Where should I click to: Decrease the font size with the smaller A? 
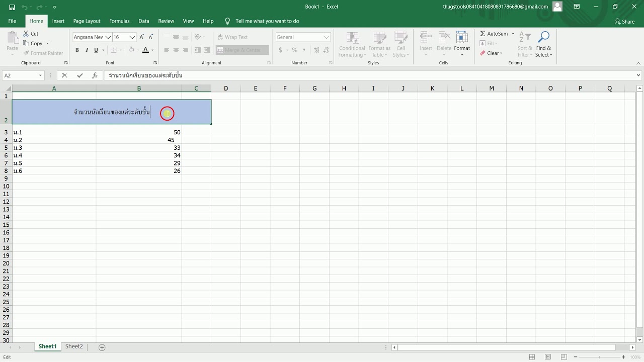(150, 37)
